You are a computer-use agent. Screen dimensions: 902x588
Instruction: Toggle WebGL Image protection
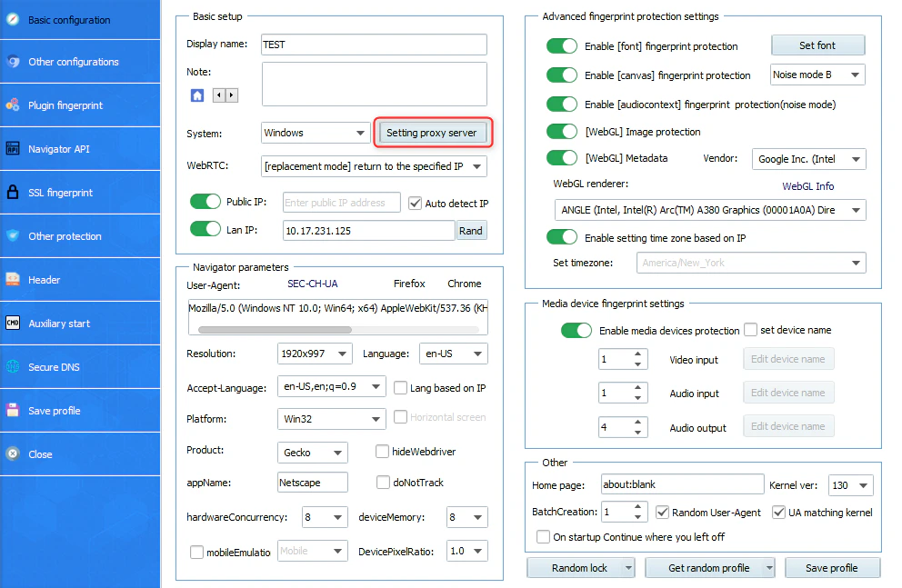(x=561, y=132)
